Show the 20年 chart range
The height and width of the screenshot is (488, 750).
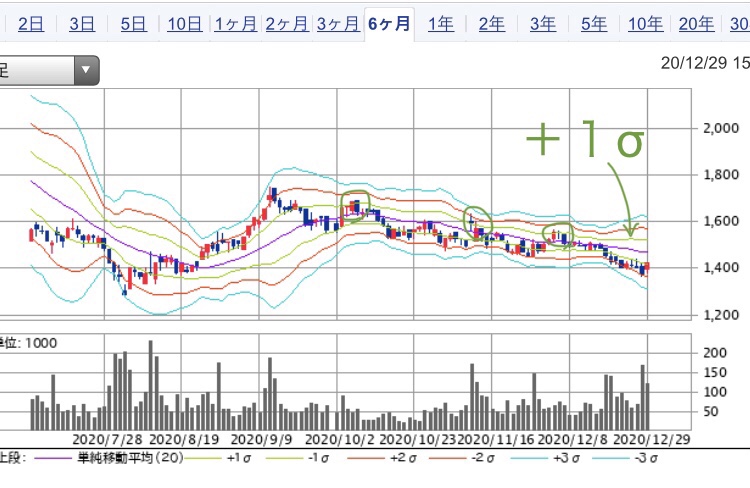(x=696, y=23)
